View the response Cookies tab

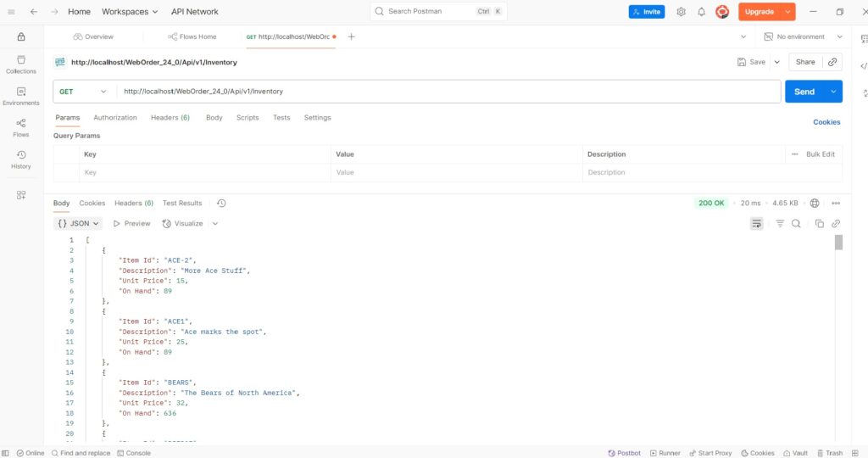92,204
